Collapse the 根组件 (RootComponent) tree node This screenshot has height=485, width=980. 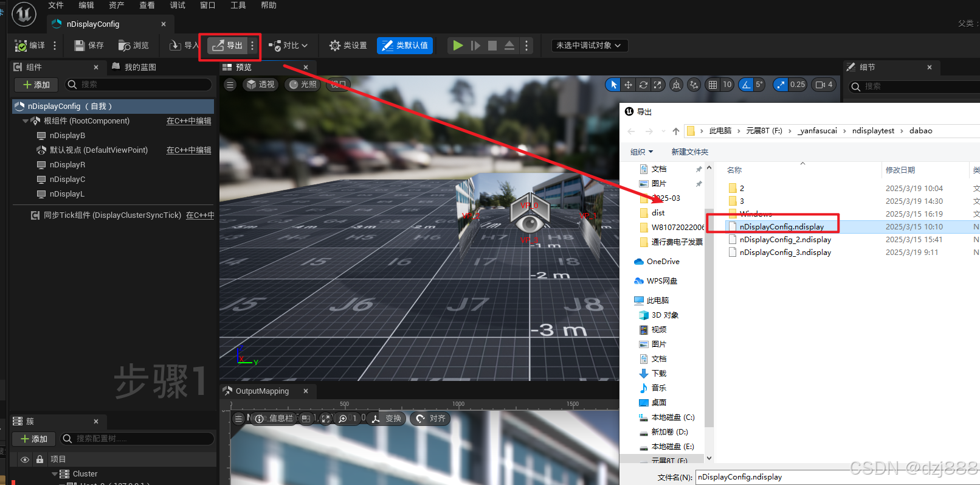26,121
